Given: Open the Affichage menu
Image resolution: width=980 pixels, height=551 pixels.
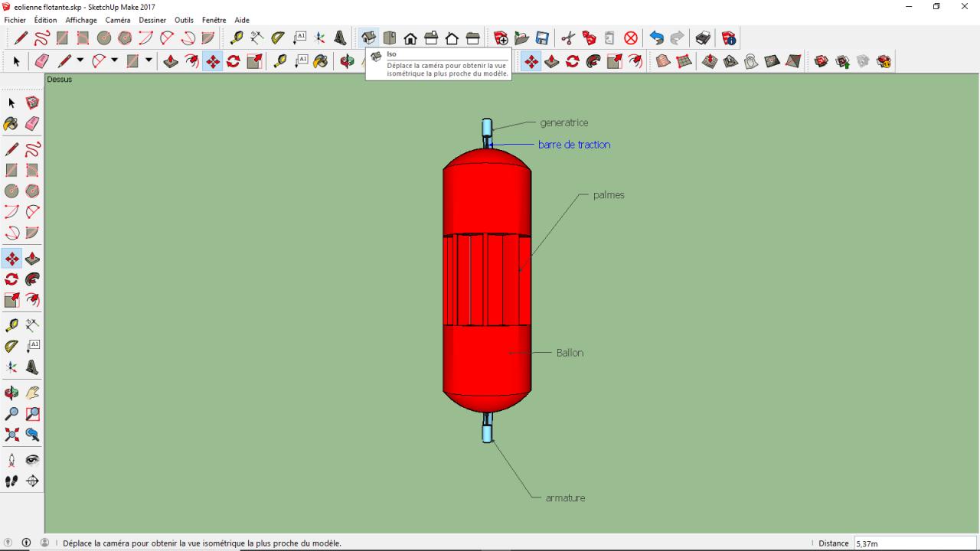Looking at the screenshot, I should (x=81, y=20).
